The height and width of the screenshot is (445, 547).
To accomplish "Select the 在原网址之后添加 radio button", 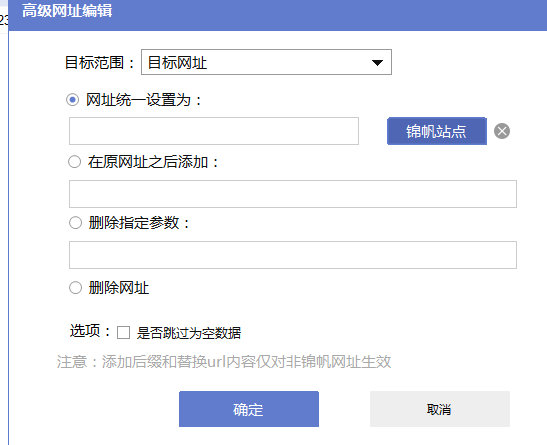I will click(74, 162).
